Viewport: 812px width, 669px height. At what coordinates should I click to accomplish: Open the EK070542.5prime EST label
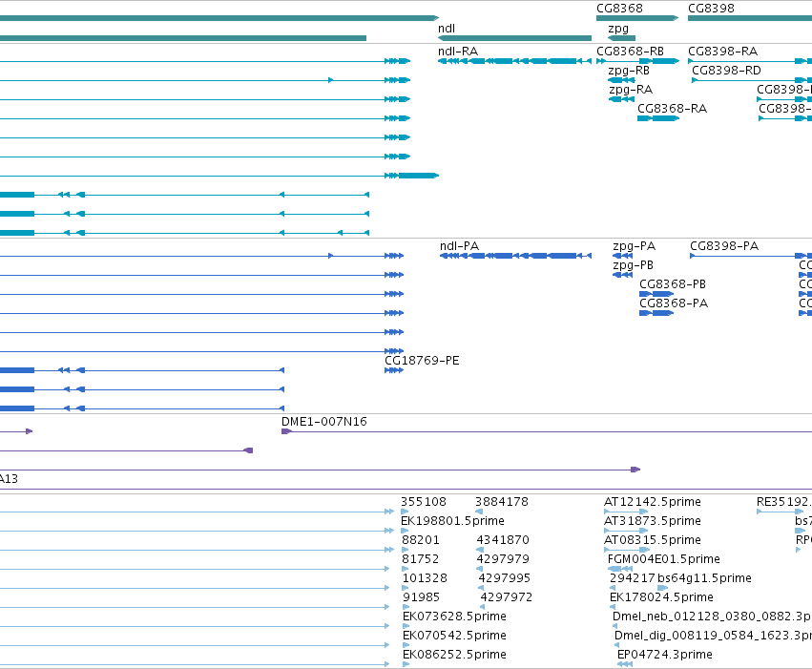coord(455,636)
